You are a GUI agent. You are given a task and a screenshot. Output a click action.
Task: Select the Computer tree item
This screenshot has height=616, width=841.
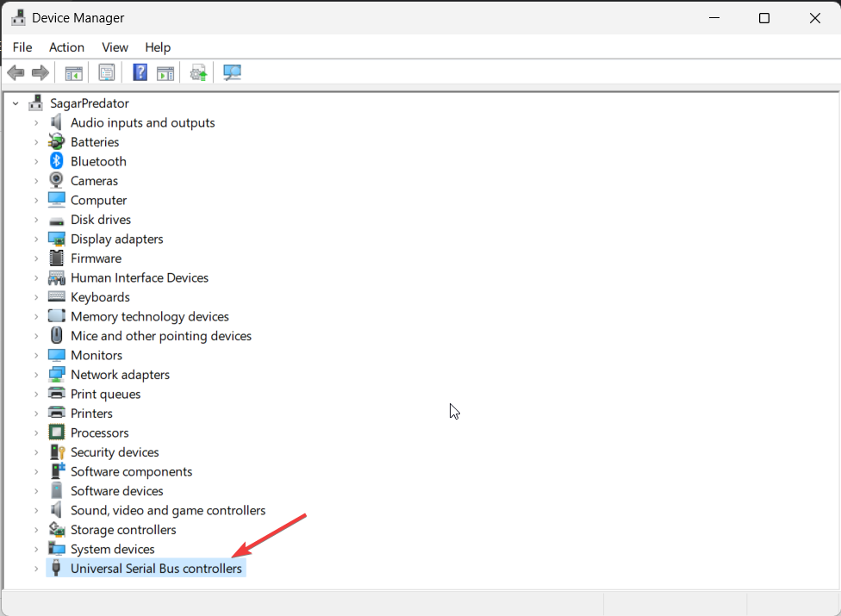pos(99,200)
